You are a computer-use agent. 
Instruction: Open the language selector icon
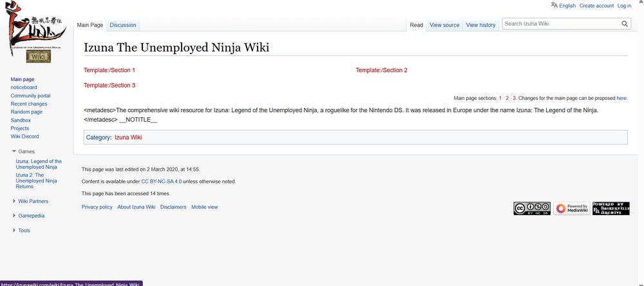(554, 5)
